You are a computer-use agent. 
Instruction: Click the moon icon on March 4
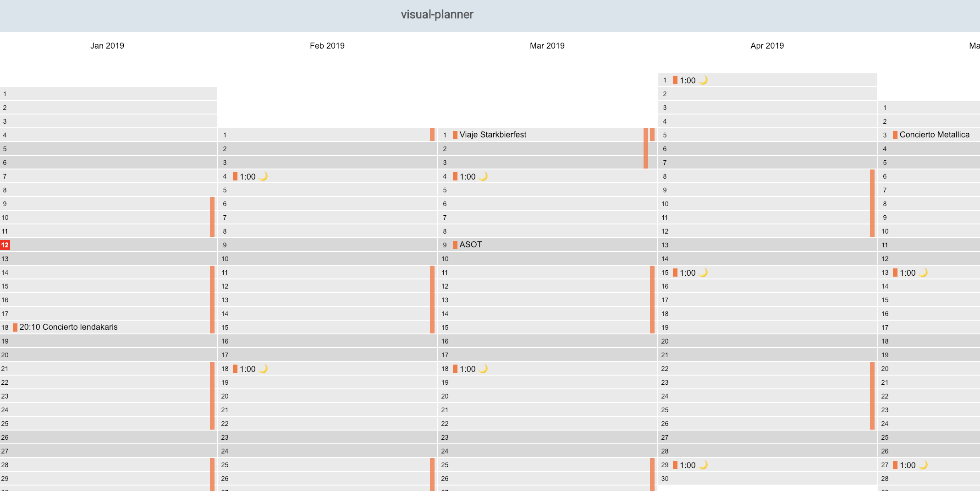483,176
